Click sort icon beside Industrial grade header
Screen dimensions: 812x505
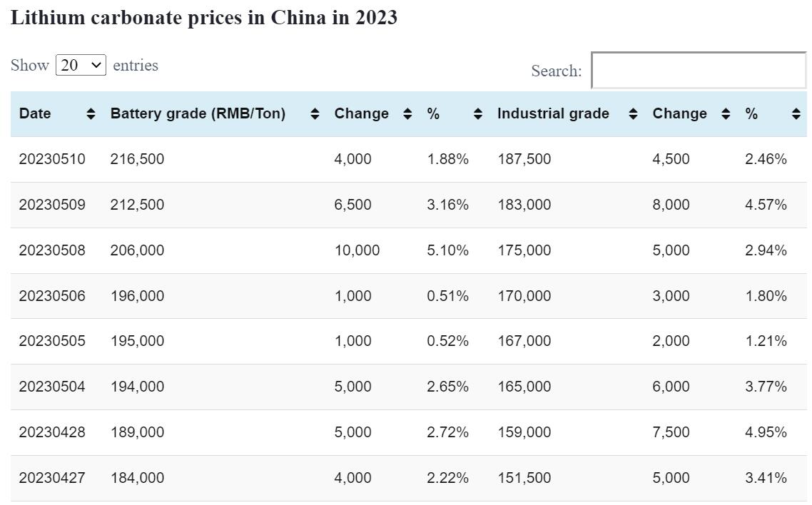coord(633,114)
